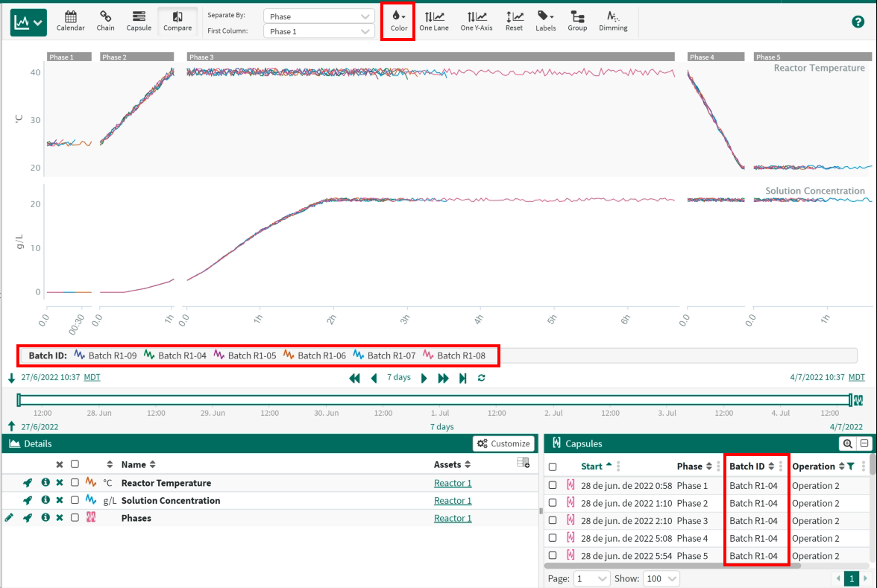The width and height of the screenshot is (877, 588).
Task: Expand the First Column dropdown
Action: pyautogui.click(x=319, y=31)
